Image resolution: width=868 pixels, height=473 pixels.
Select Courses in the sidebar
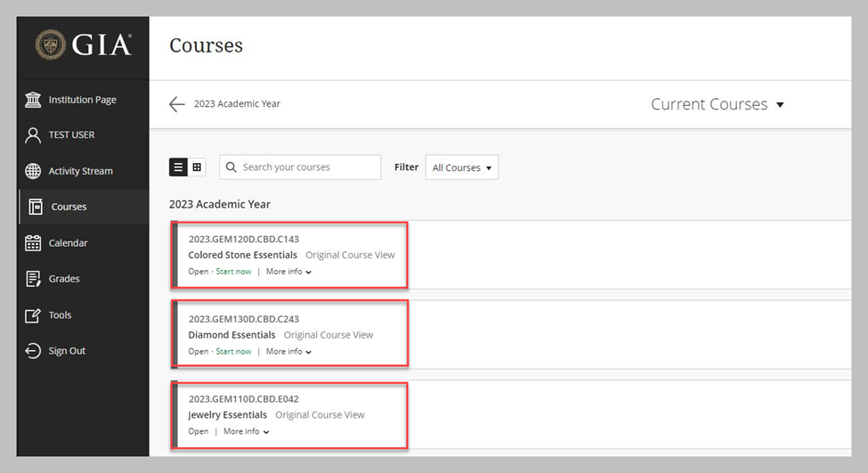69,207
